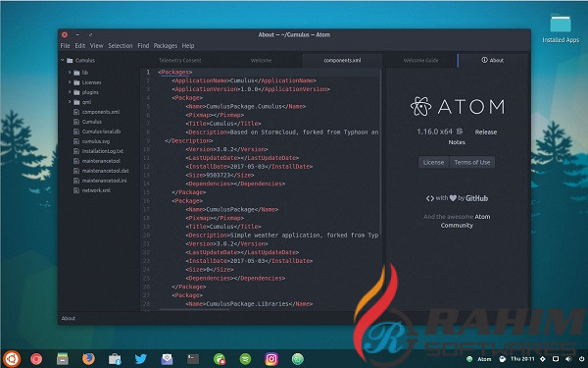Click the editor horizontal scrollbar
Image resolution: width=588 pixels, height=368 pixels.
tap(194, 309)
